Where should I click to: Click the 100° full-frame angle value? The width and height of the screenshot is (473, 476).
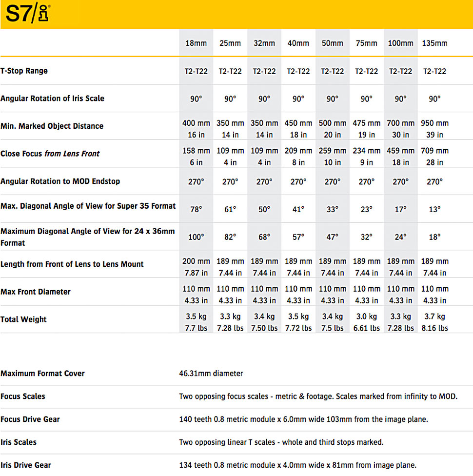click(x=196, y=237)
